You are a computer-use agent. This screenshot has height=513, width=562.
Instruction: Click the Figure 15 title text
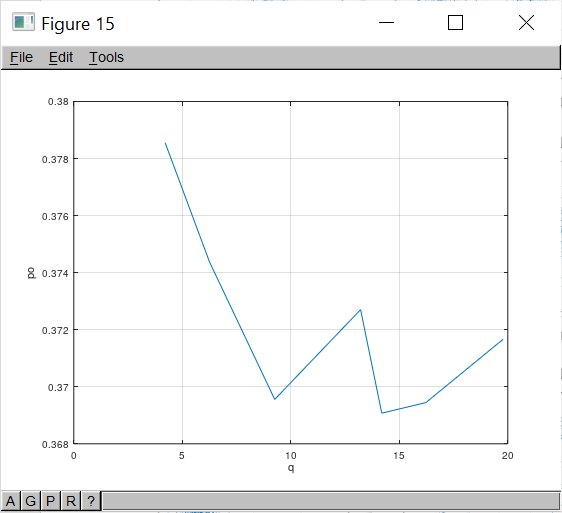pos(78,24)
